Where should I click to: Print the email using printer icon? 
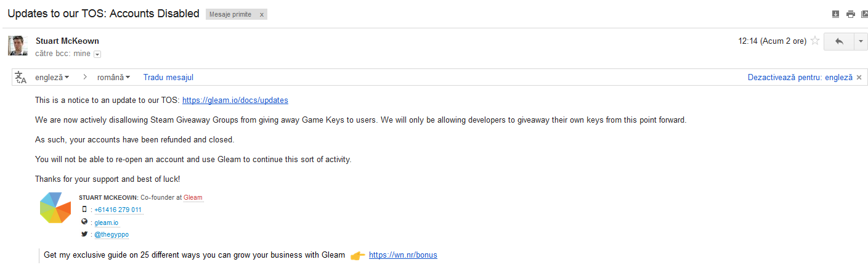(850, 14)
